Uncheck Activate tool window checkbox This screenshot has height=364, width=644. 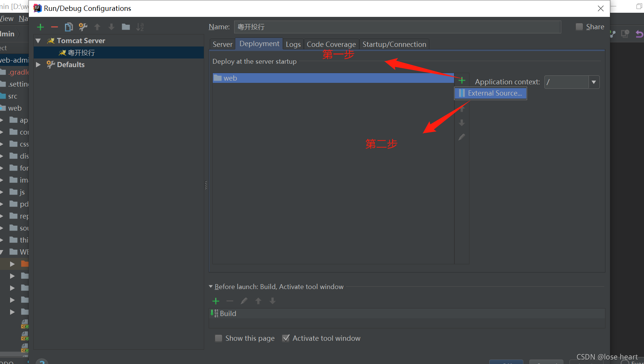pos(286,338)
